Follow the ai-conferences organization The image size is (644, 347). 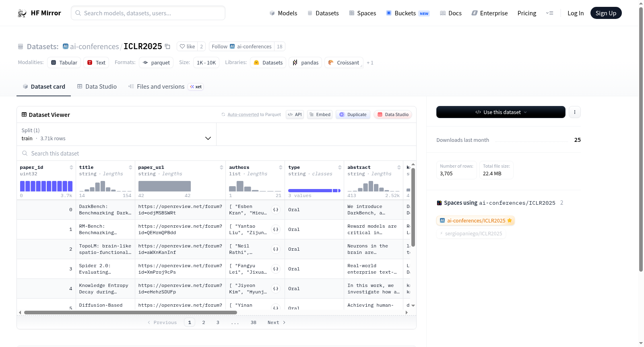point(242,47)
